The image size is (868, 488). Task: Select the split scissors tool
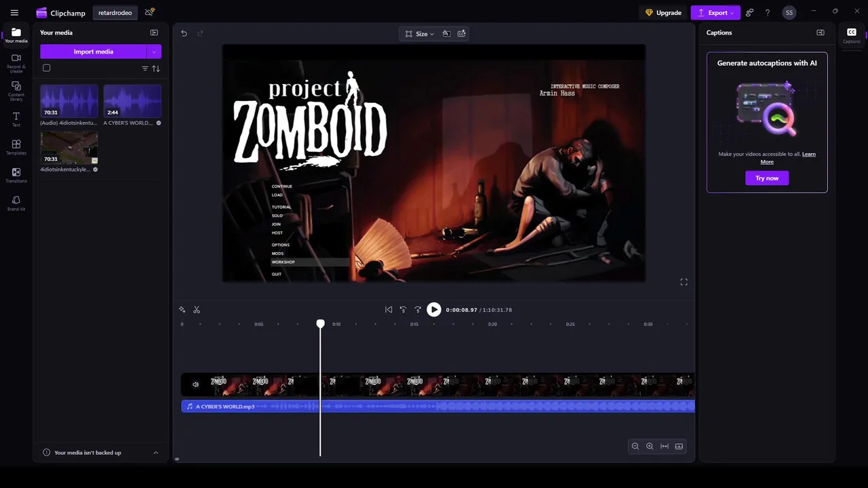pos(197,310)
